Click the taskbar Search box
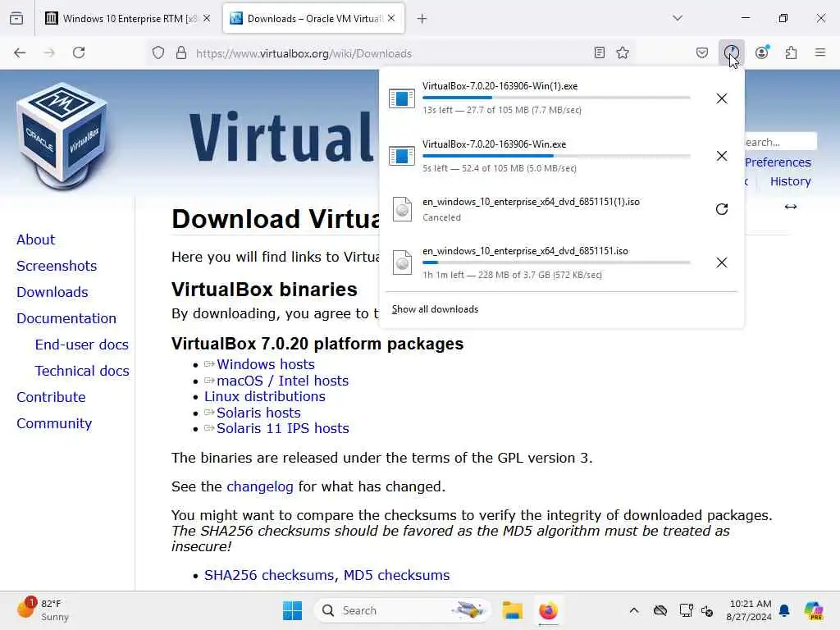 coord(403,610)
